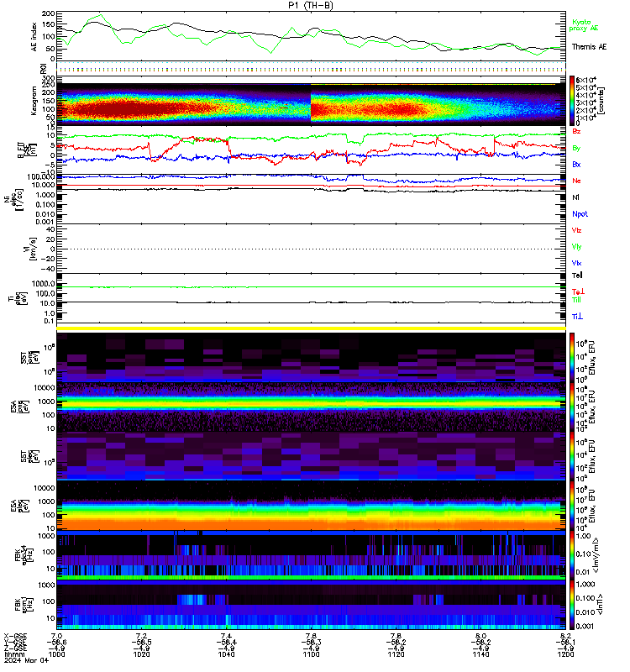Click the density Ni/Ne plot panel
The height and width of the screenshot is (672, 630).
pyautogui.click(x=311, y=199)
